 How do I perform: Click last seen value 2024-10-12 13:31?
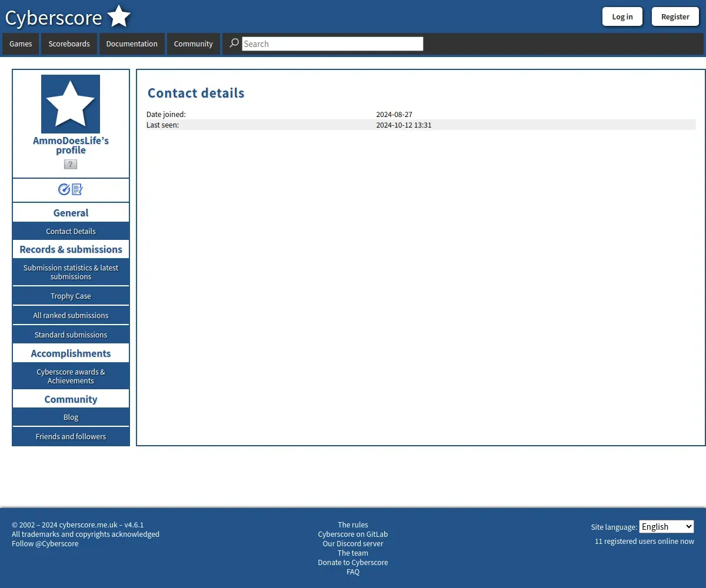point(404,125)
